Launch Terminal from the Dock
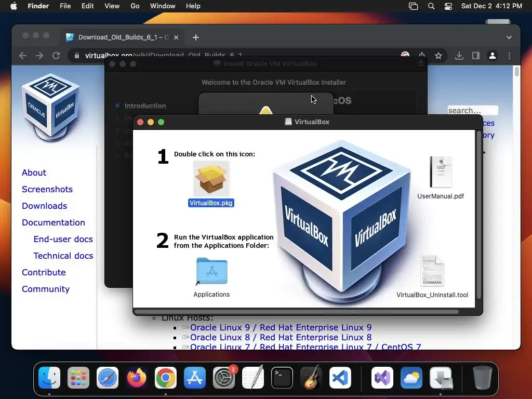Image resolution: width=532 pixels, height=399 pixels. click(282, 378)
